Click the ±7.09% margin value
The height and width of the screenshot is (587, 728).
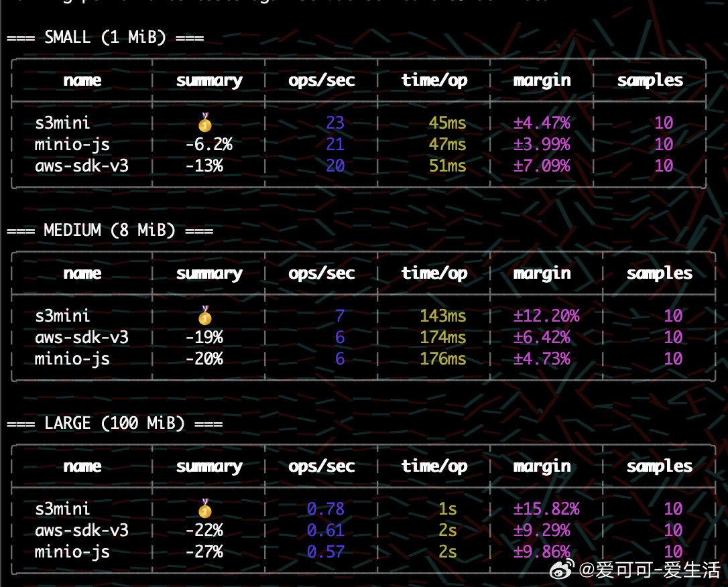tap(542, 166)
